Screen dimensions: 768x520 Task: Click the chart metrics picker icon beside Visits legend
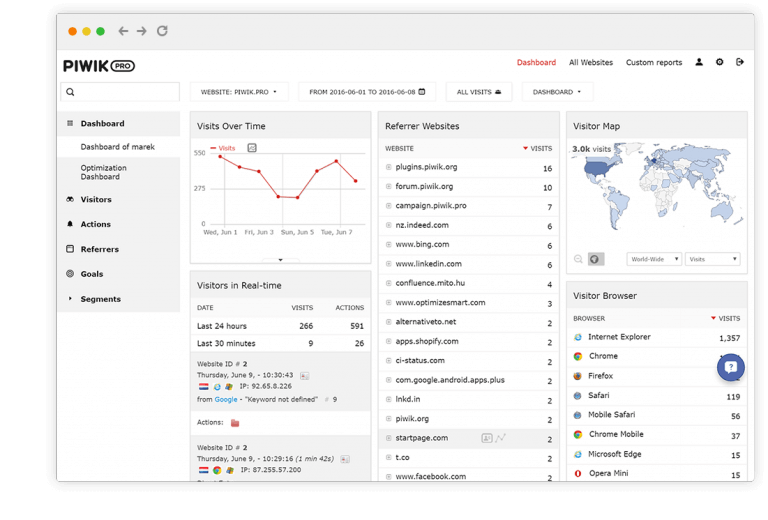(252, 148)
